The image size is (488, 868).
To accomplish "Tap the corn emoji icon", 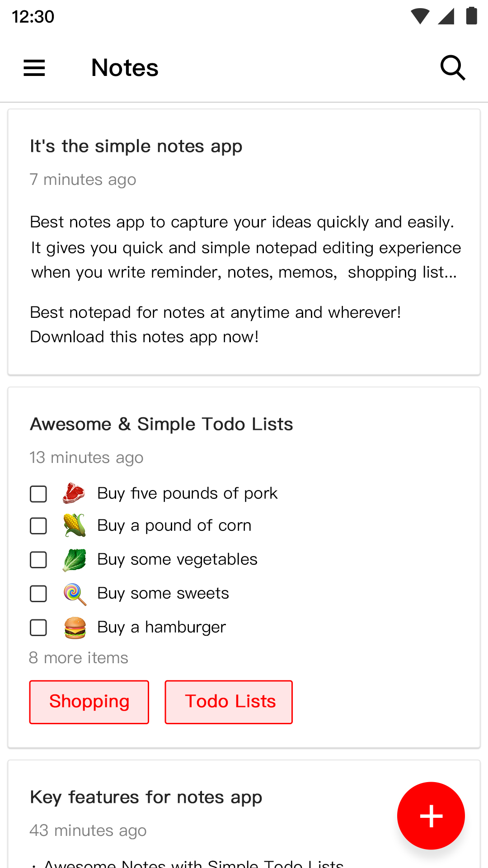I will tap(74, 525).
